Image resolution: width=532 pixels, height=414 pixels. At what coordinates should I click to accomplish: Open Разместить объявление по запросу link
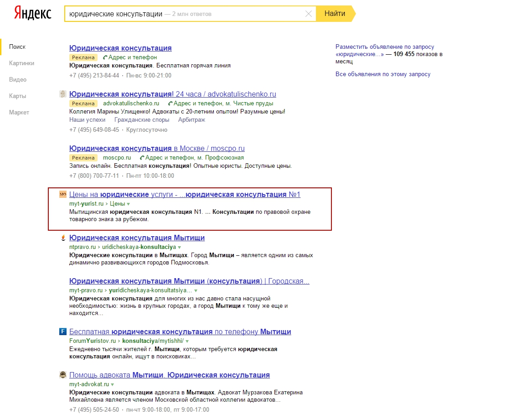point(385,50)
